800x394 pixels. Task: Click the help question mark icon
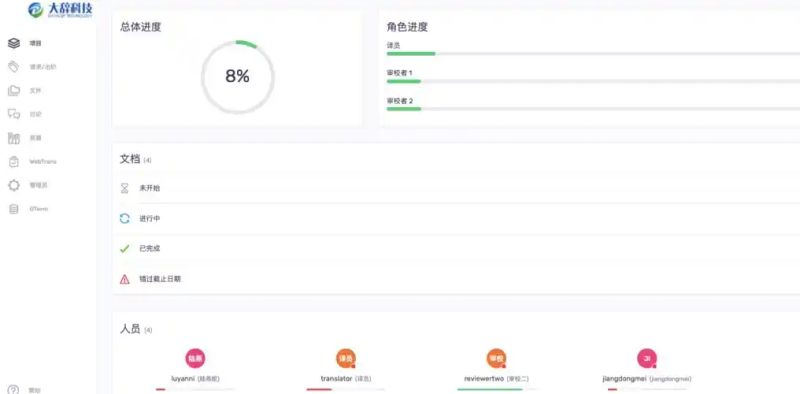point(14,390)
